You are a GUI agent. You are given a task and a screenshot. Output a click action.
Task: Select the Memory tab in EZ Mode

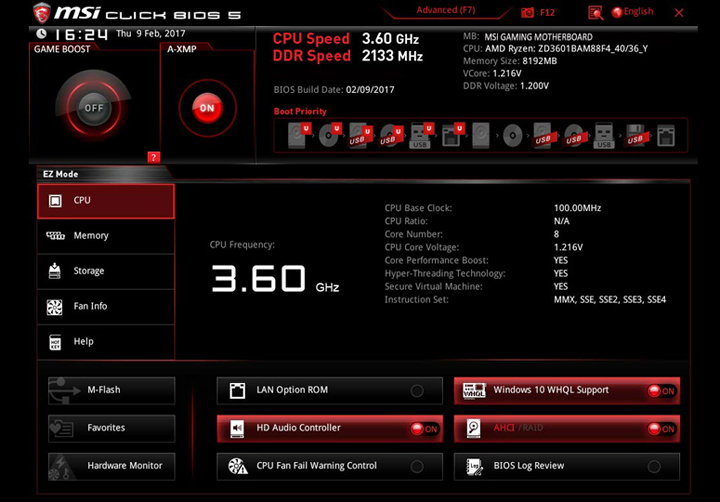point(106,236)
